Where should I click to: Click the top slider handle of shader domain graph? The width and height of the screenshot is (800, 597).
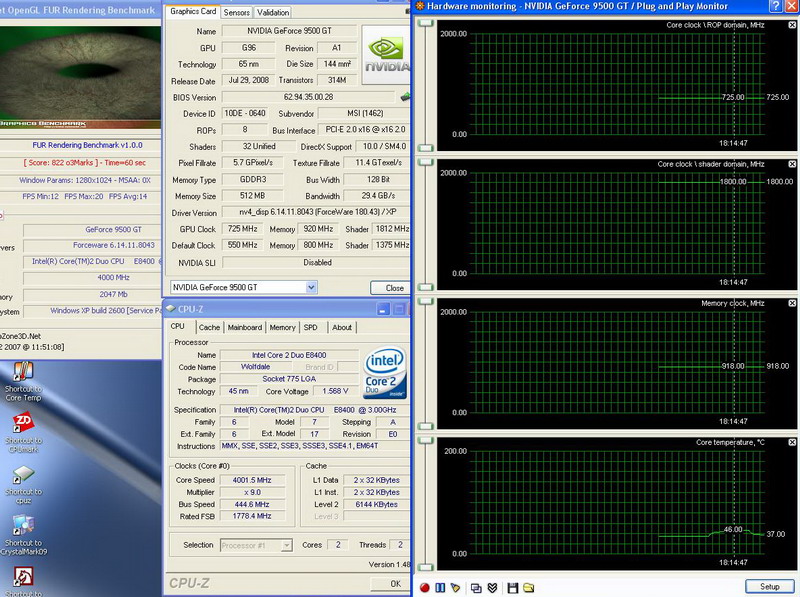426,162
